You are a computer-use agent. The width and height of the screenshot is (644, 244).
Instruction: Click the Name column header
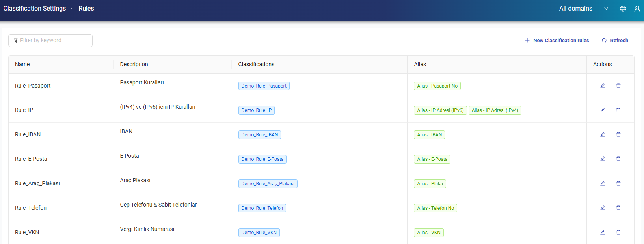[22, 64]
